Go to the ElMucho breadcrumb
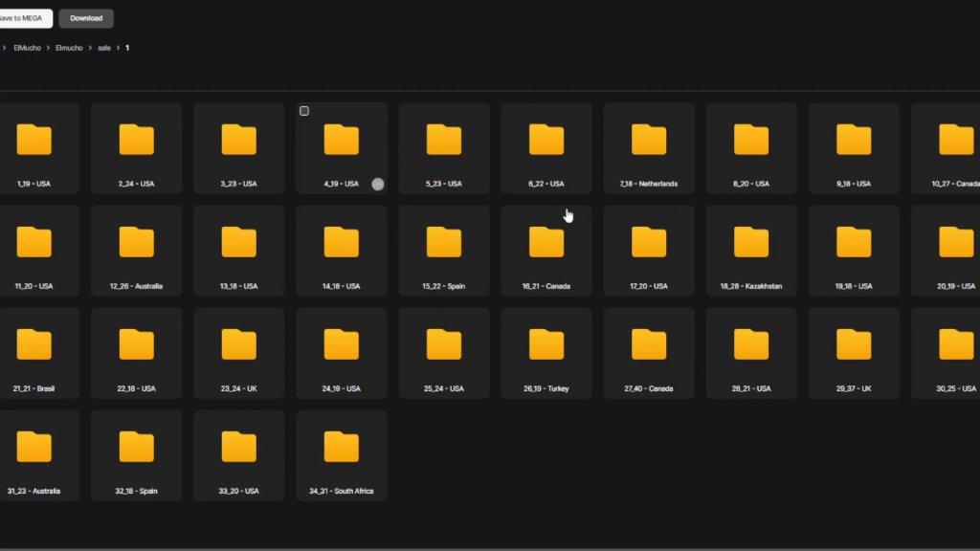Viewport: 980px width, 551px height. [x=27, y=48]
